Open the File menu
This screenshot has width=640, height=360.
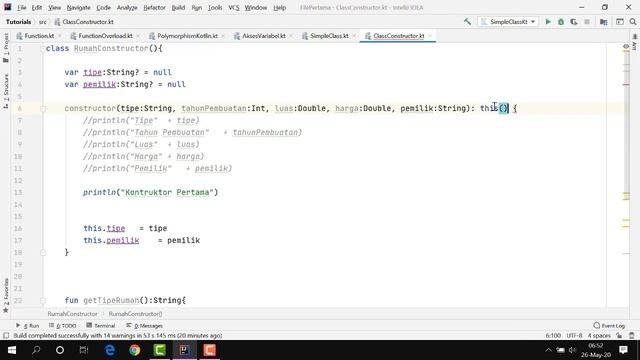pos(22,7)
